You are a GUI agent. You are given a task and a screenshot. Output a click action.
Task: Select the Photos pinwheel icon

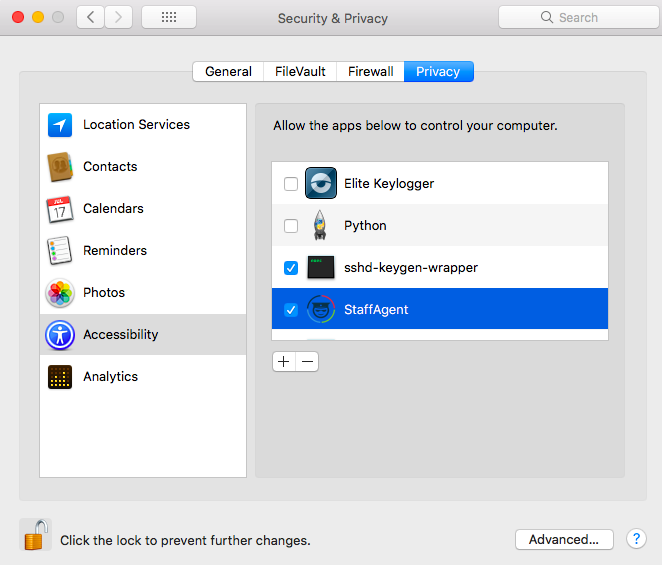(60, 293)
